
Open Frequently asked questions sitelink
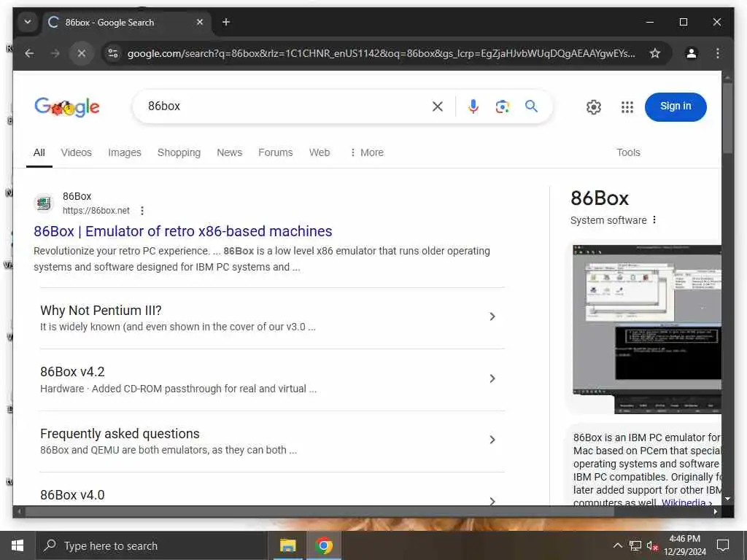tap(120, 434)
